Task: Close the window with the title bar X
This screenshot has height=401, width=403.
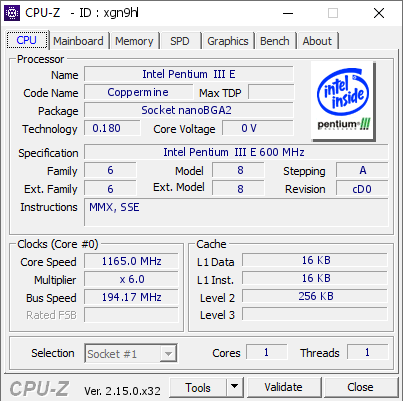Action: coord(379,13)
